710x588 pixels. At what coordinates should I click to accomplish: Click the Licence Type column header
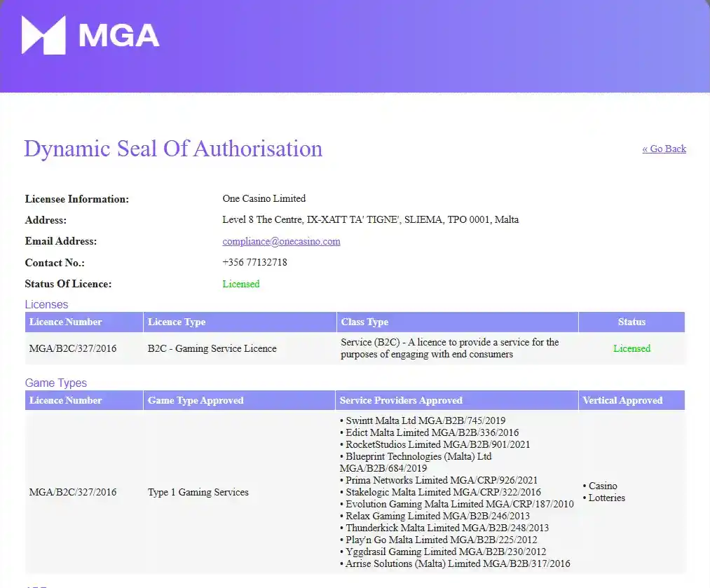point(240,322)
